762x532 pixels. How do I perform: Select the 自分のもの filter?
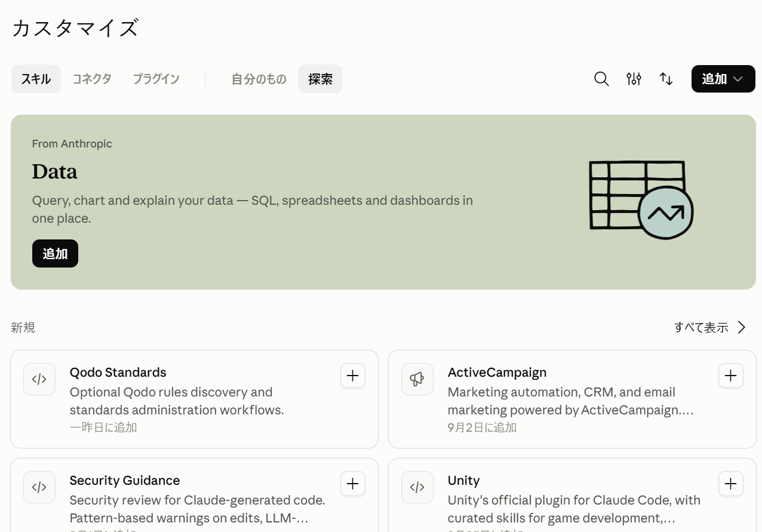coord(259,79)
